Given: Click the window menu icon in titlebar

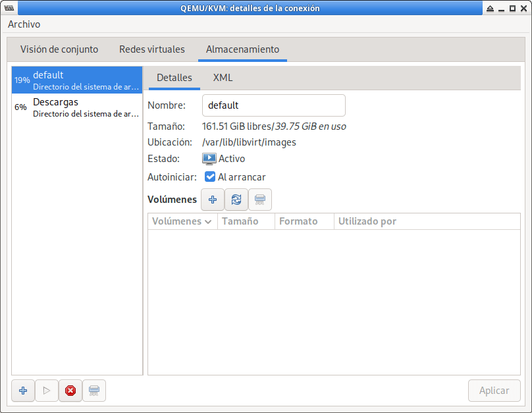Looking at the screenshot, I should click(9, 8).
